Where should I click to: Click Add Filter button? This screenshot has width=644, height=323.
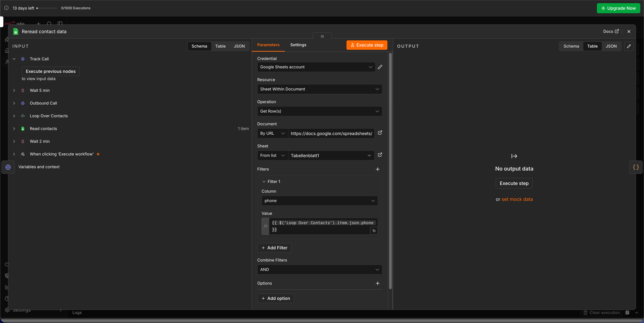[x=274, y=248]
